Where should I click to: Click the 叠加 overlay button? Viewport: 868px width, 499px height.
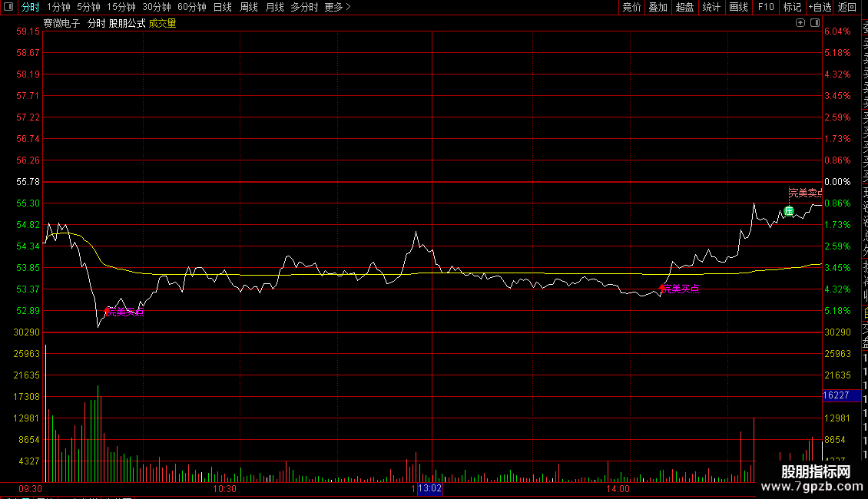point(658,7)
